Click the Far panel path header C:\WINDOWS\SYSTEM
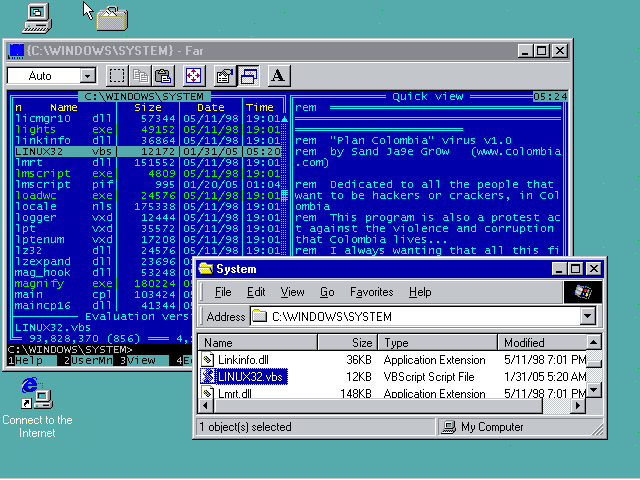This screenshot has width=640, height=480. point(144,97)
